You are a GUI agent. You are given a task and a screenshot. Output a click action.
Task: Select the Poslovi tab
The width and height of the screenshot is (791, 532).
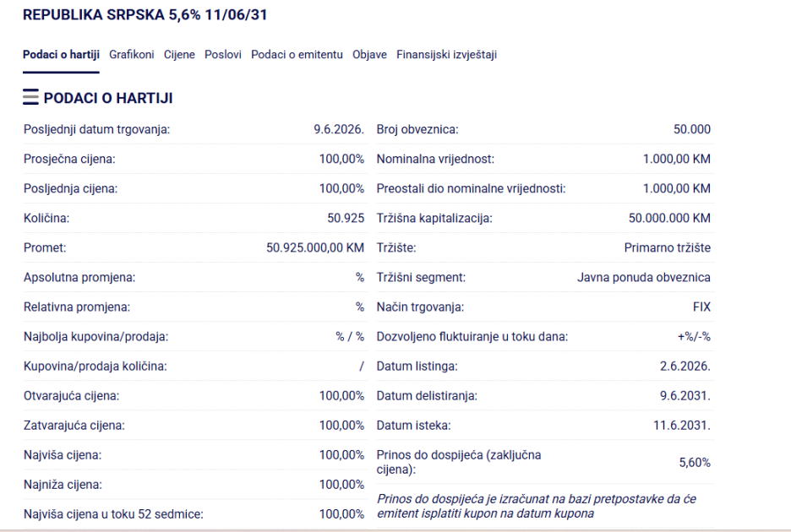click(223, 54)
